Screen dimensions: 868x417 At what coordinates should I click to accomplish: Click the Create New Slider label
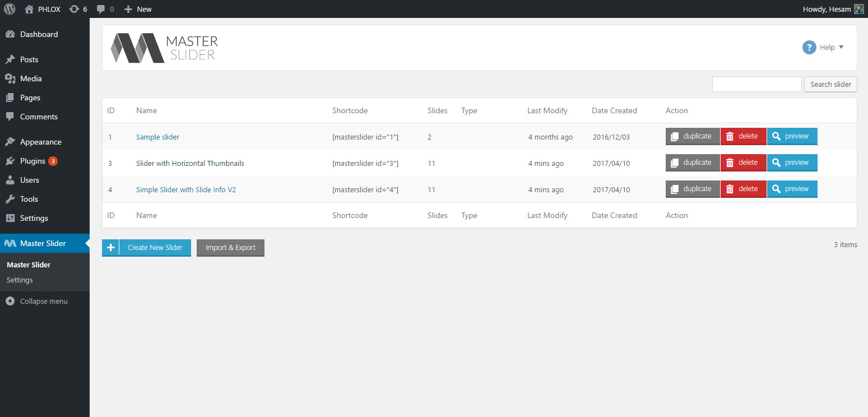click(155, 248)
